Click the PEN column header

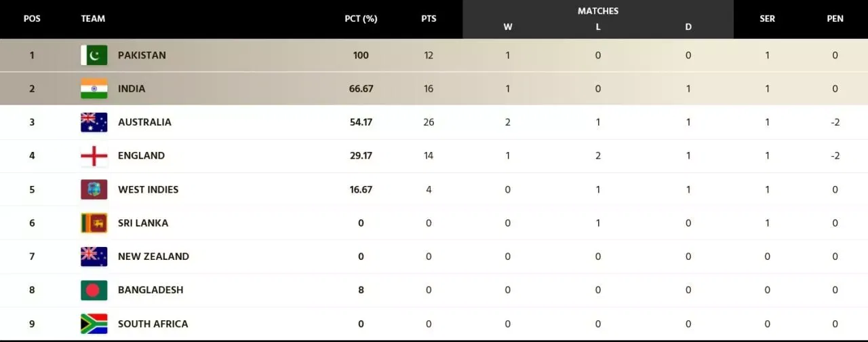point(835,19)
